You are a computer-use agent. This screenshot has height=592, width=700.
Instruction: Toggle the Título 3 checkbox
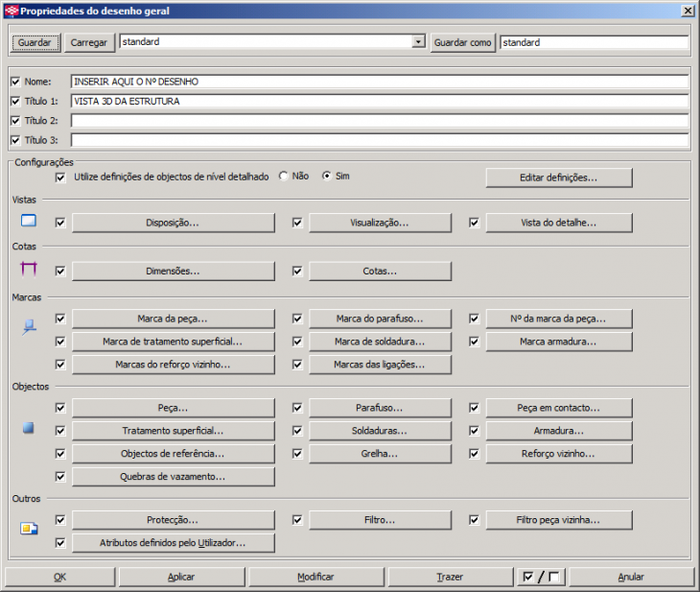coord(15,140)
